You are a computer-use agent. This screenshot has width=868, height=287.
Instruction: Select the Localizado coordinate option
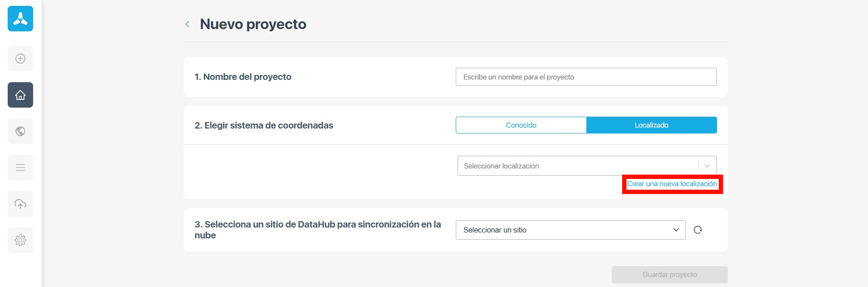pos(651,125)
